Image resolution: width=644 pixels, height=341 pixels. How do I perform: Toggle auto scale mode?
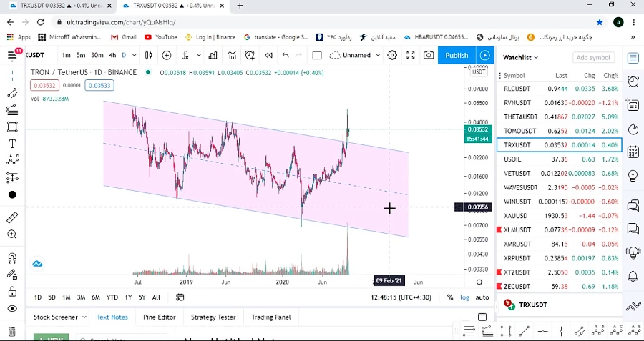482,297
